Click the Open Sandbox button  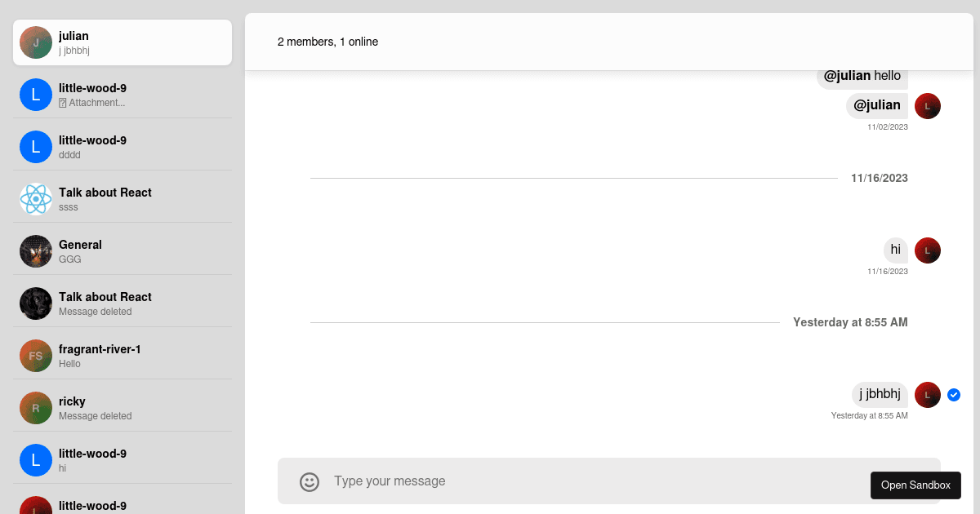coord(915,485)
